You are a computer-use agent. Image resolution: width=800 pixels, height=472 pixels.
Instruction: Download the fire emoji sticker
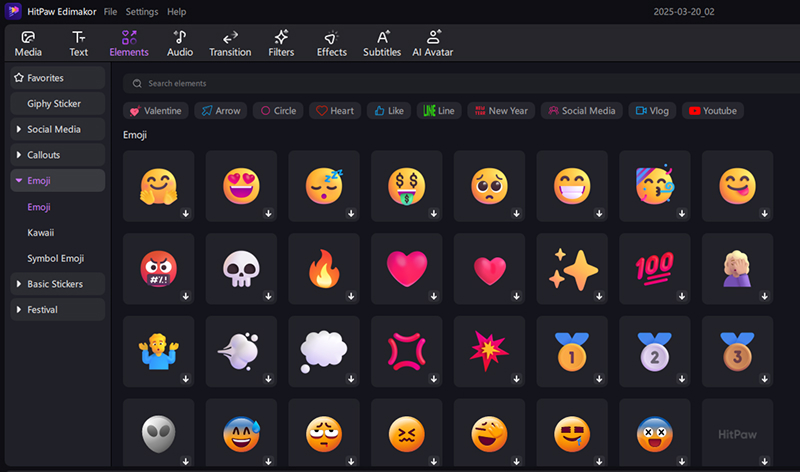click(351, 296)
